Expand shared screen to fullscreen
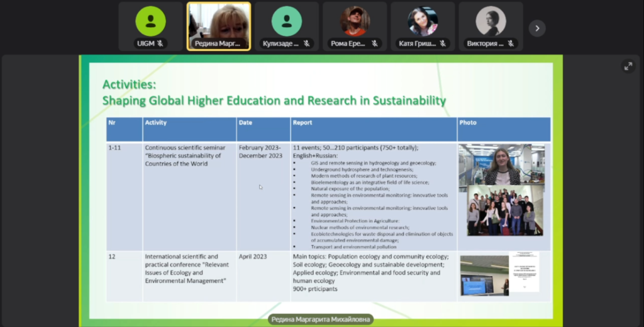Image resolution: width=644 pixels, height=327 pixels. click(x=628, y=66)
